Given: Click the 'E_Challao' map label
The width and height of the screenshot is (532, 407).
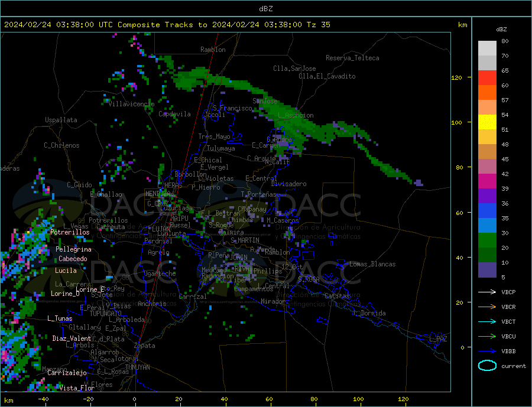Looking at the screenshot, I should [x=106, y=195].
